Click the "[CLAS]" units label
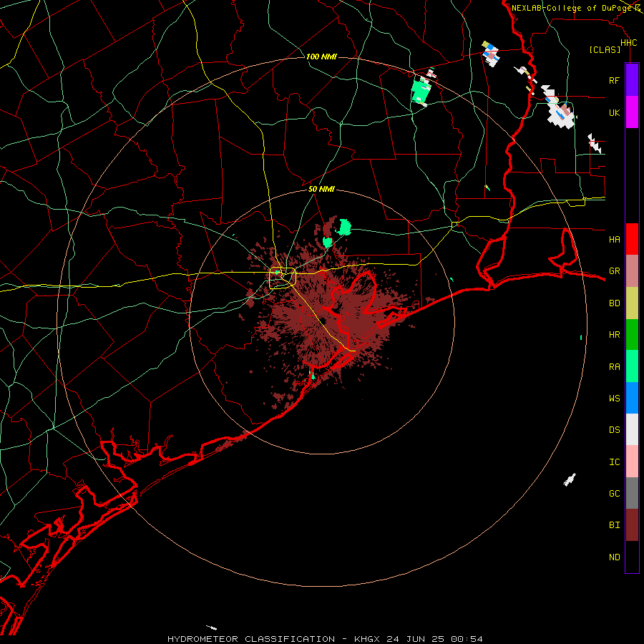This screenshot has width=644, height=644. (x=605, y=49)
